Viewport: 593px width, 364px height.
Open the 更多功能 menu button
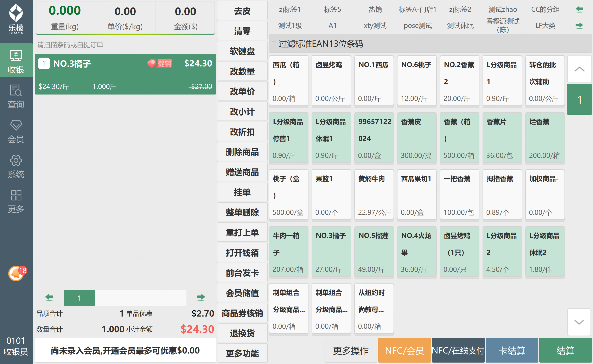pos(242,353)
